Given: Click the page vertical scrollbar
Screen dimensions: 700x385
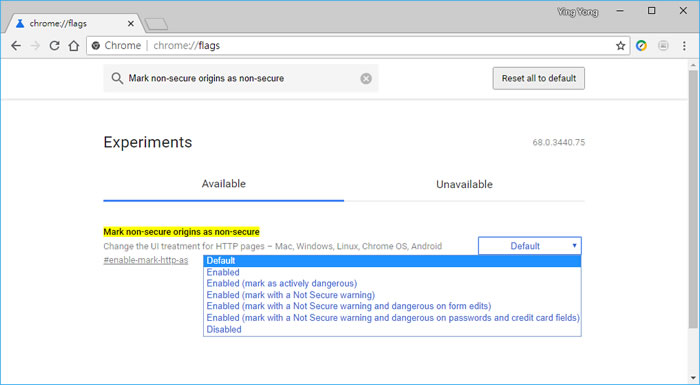Looking at the screenshot, I should click(x=693, y=199).
